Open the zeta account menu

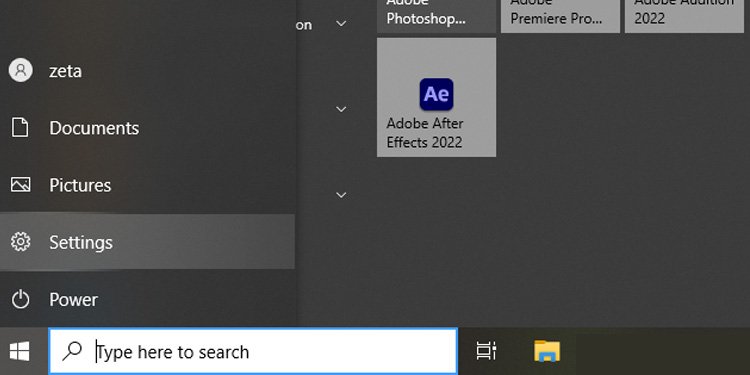[147, 70]
